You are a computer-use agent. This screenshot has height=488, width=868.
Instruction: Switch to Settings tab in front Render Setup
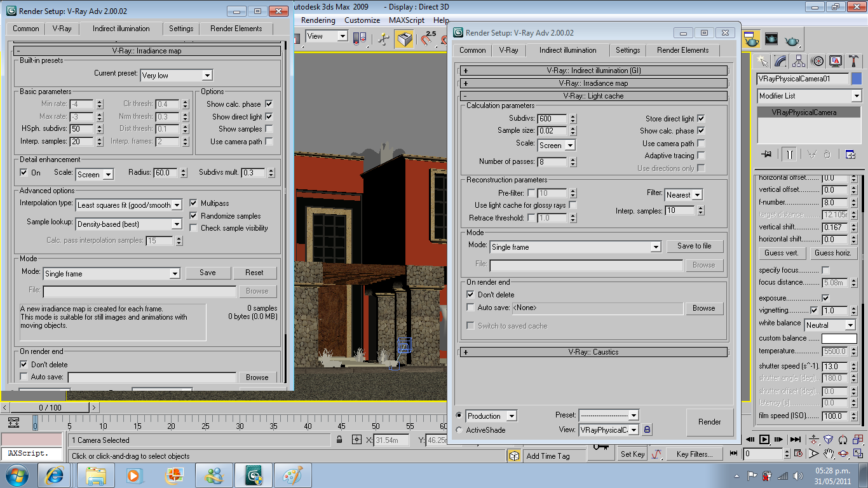pyautogui.click(x=628, y=50)
